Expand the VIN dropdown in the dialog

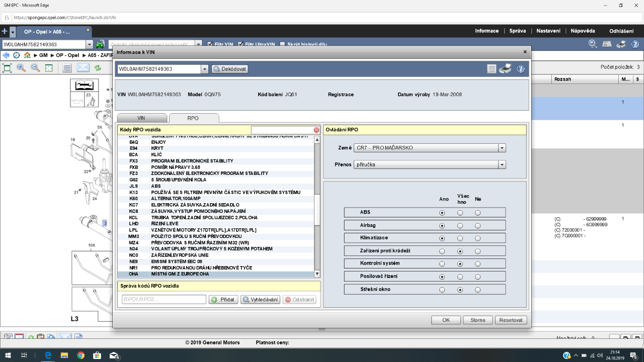pyautogui.click(x=205, y=69)
